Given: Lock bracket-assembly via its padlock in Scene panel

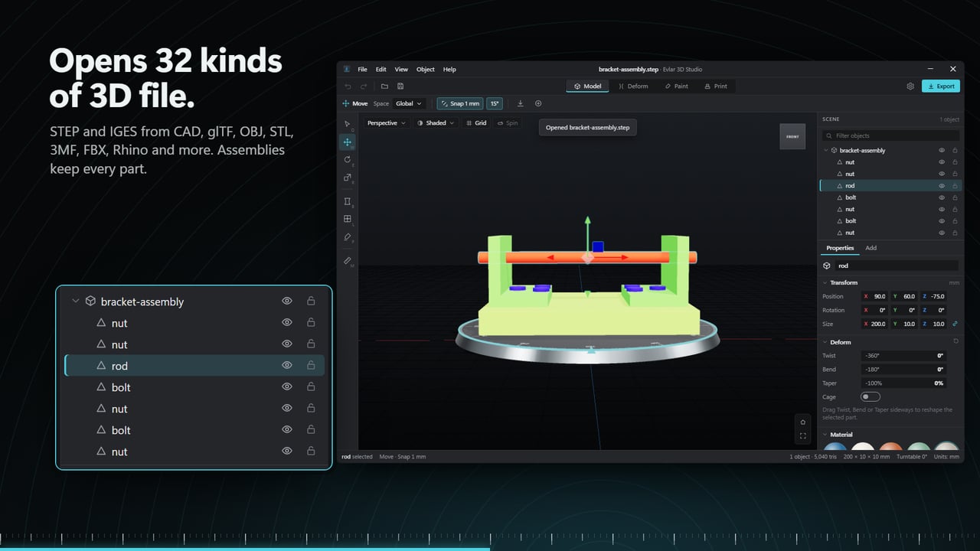Looking at the screenshot, I should point(955,151).
